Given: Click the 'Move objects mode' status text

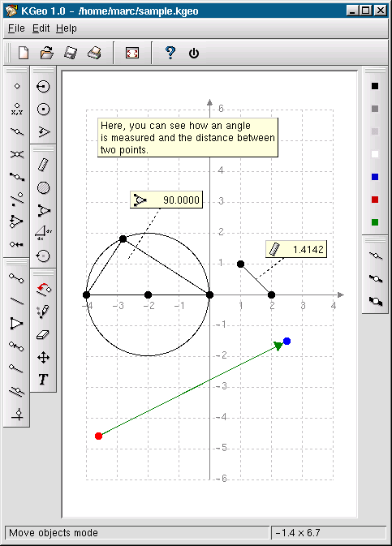Looking at the screenshot, I should tap(54, 533).
